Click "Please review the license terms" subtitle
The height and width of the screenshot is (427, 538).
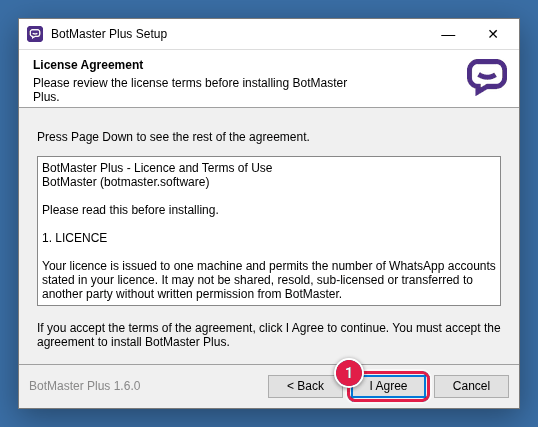[x=190, y=90]
